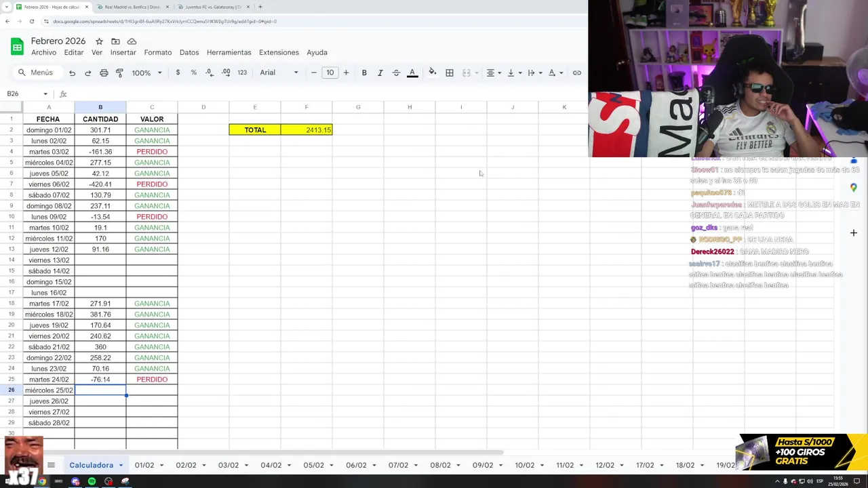The height and width of the screenshot is (488, 868).
Task: Increase decimal places
Action: tap(226, 73)
